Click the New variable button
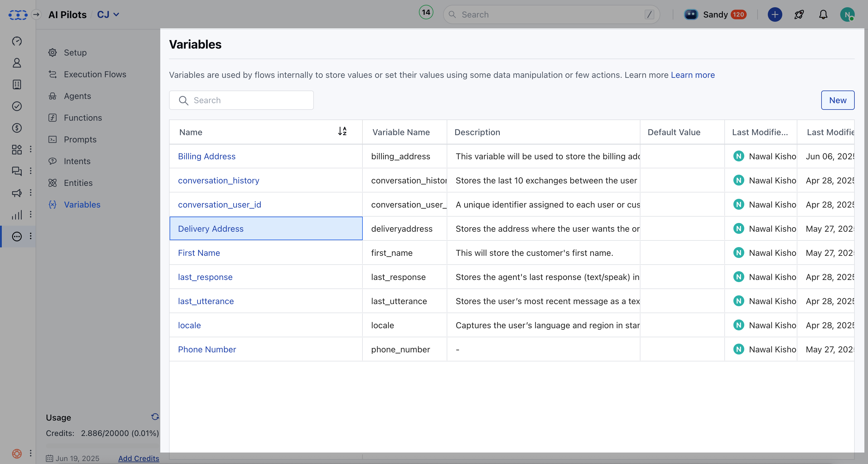This screenshot has height=464, width=868. coord(838,100)
